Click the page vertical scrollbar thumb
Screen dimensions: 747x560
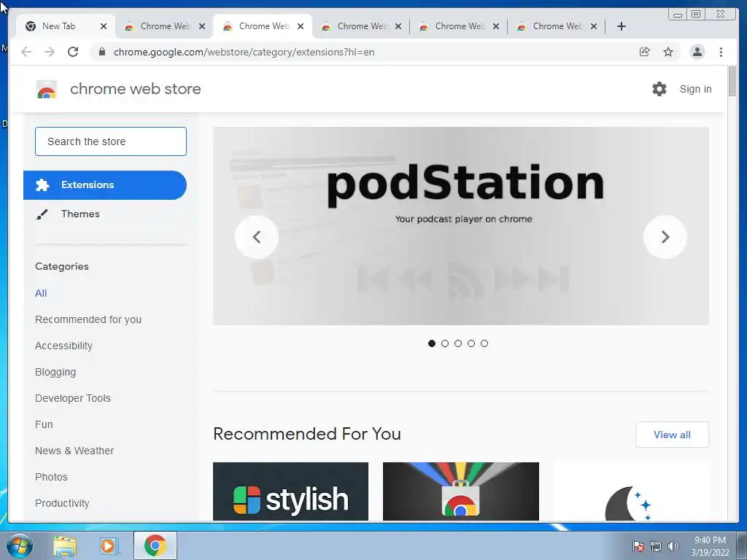(732, 82)
